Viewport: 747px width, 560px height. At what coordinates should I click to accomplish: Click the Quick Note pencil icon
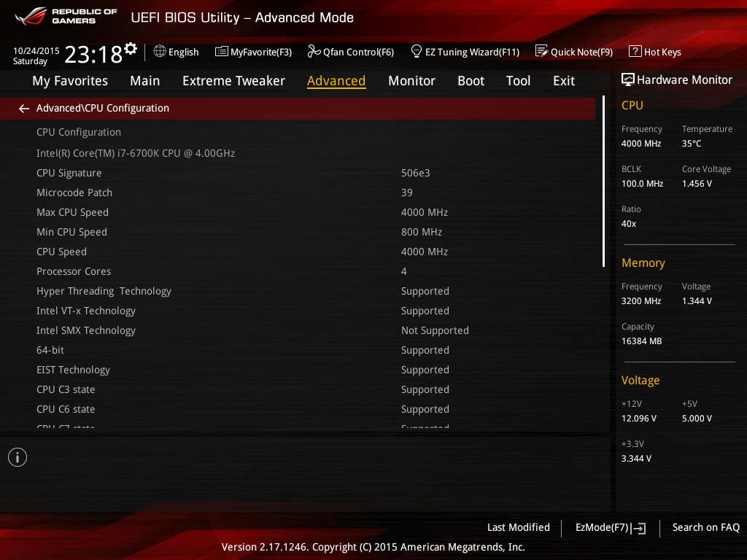click(x=541, y=51)
